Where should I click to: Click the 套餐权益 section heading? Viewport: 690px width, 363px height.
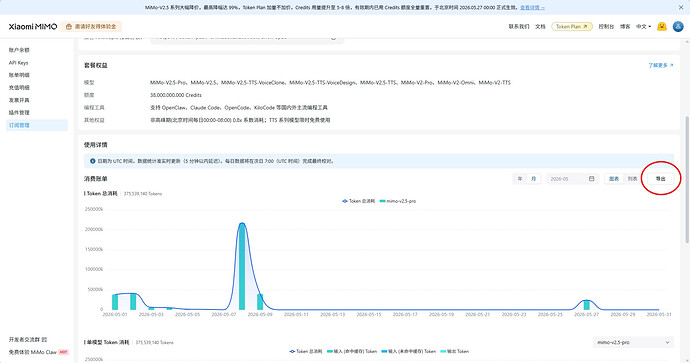95,65
